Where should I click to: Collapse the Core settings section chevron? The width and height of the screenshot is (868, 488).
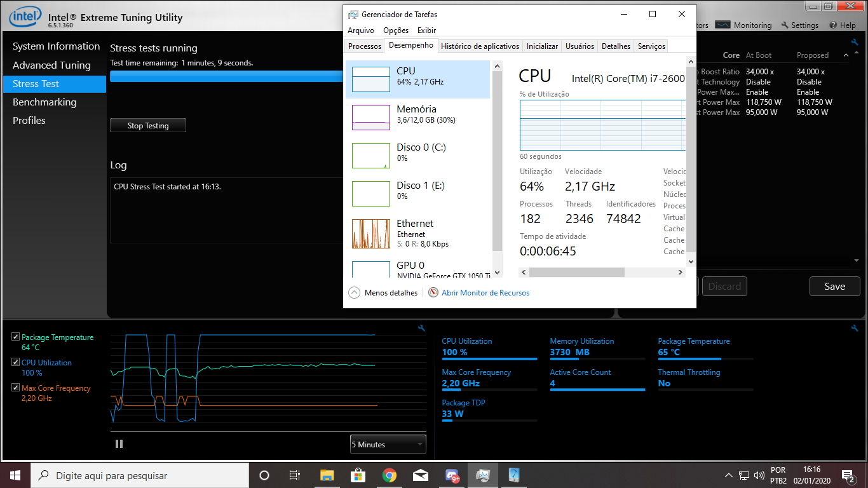(845, 55)
